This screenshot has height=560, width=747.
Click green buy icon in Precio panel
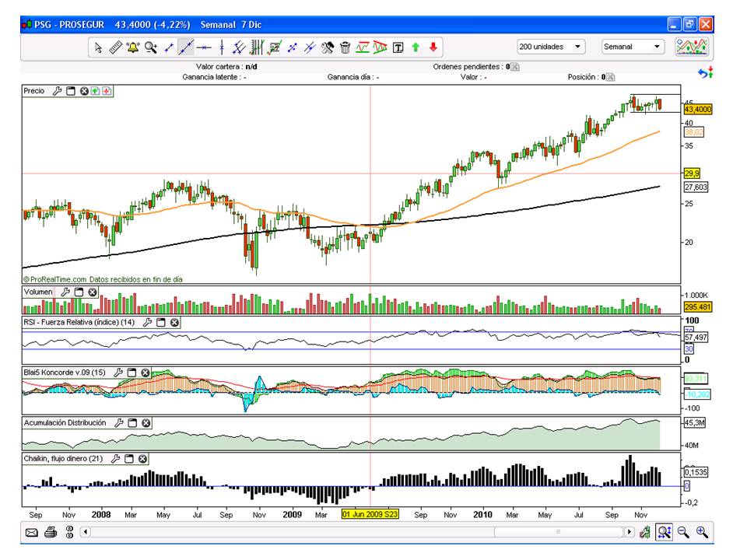(x=95, y=91)
